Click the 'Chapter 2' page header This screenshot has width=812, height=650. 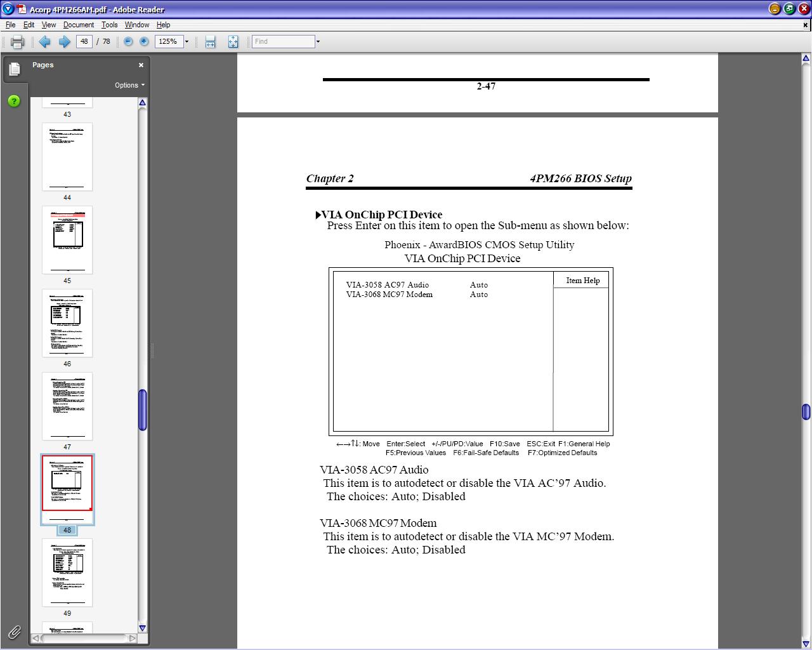(x=330, y=178)
